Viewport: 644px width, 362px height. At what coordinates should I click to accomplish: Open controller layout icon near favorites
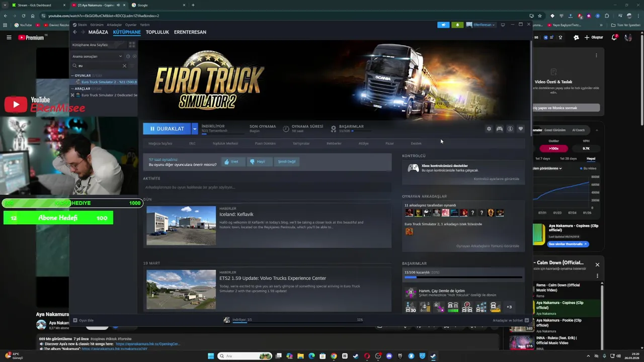[500, 129]
